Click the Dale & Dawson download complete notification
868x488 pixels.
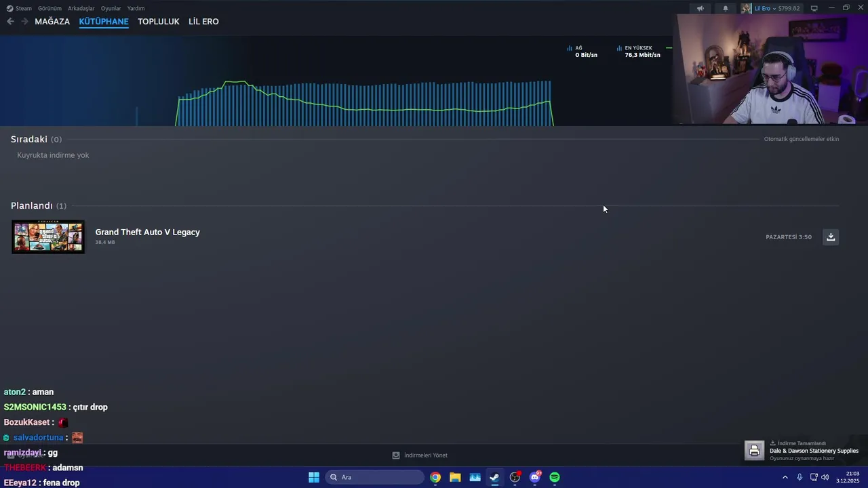[804, 451]
